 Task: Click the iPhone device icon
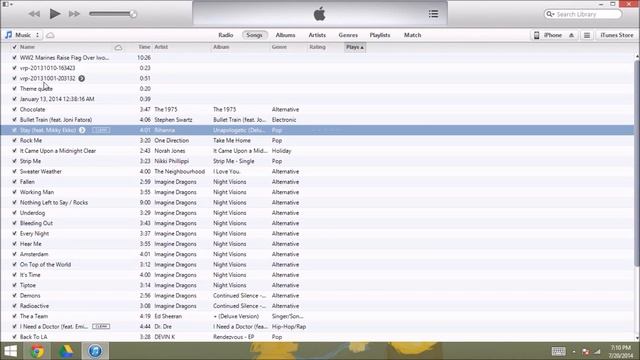pyautogui.click(x=537, y=36)
